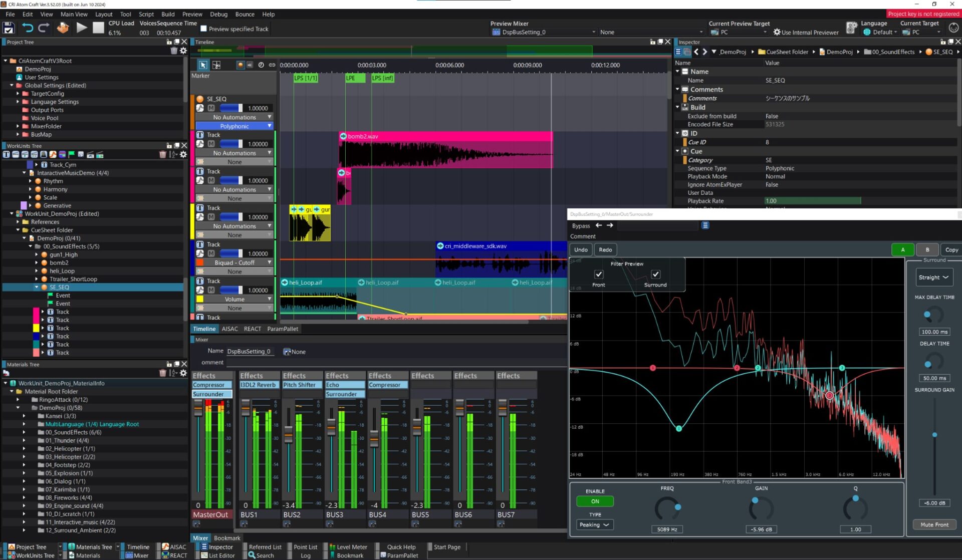Select the scissors split tool in timeline
The height and width of the screenshot is (560, 962).
click(x=216, y=65)
